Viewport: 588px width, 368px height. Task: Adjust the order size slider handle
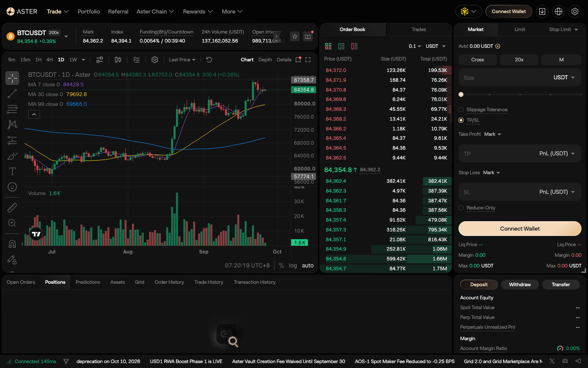461,94
